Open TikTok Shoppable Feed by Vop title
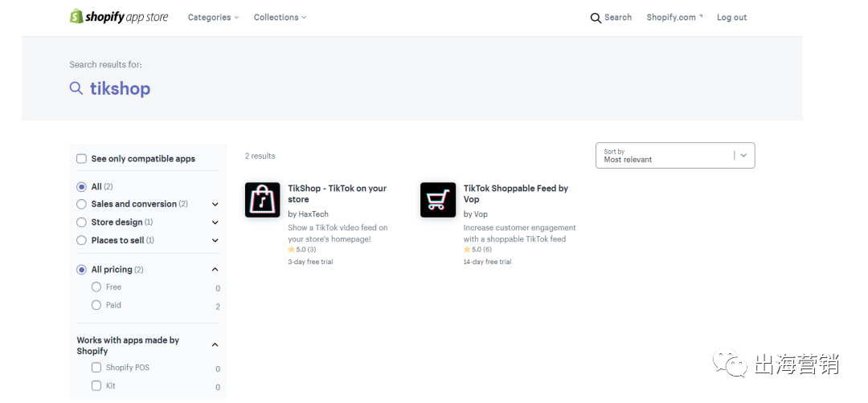The height and width of the screenshot is (403, 868). 516,194
